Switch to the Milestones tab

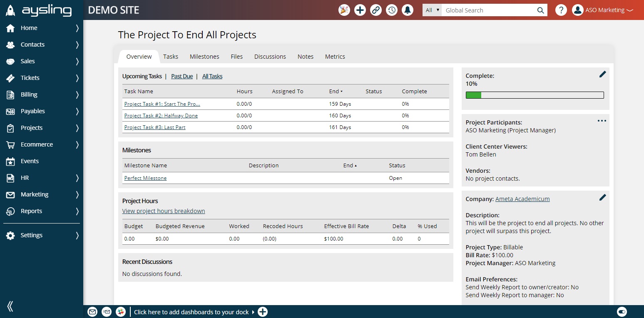[x=204, y=57]
